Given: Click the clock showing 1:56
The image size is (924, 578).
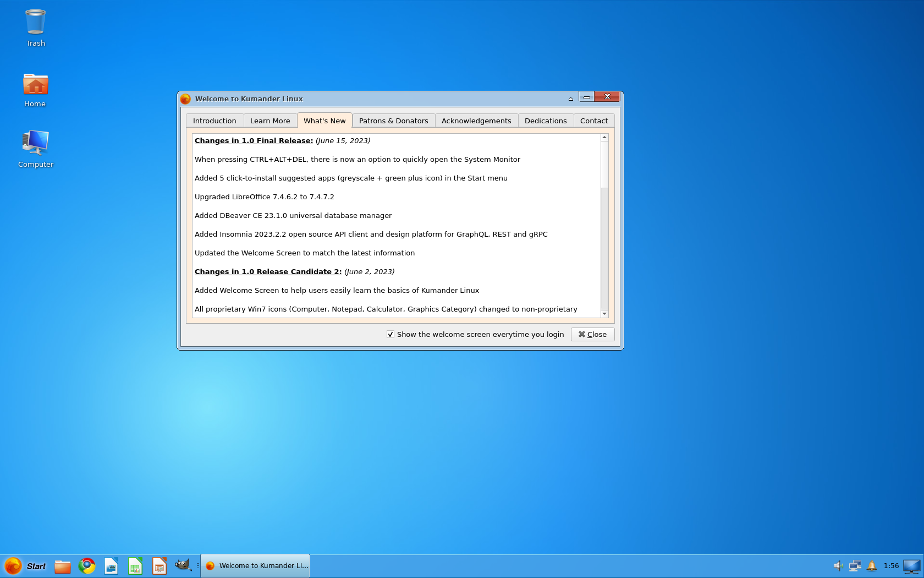Looking at the screenshot, I should pos(891,566).
